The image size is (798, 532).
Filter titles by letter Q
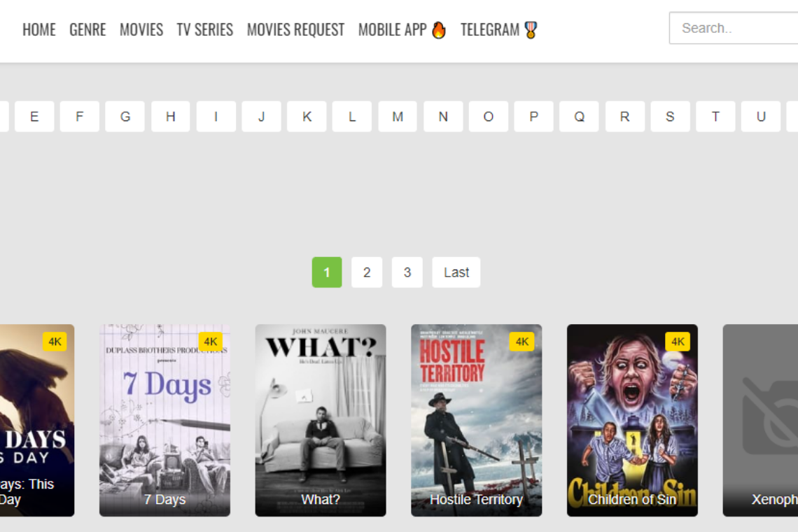(579, 117)
